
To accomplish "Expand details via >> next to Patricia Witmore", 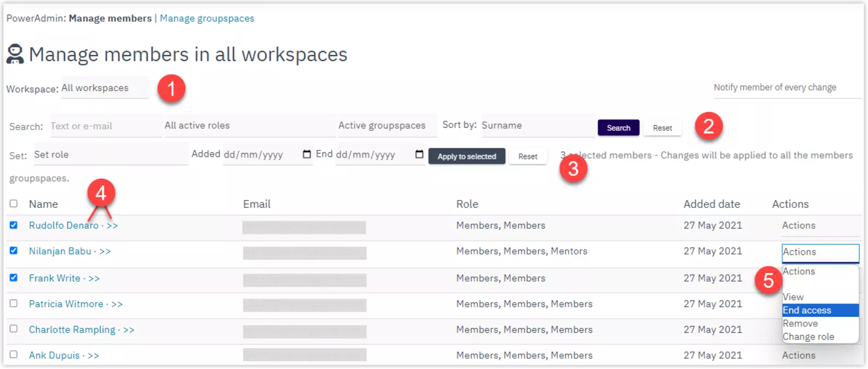I will pyautogui.click(x=117, y=304).
